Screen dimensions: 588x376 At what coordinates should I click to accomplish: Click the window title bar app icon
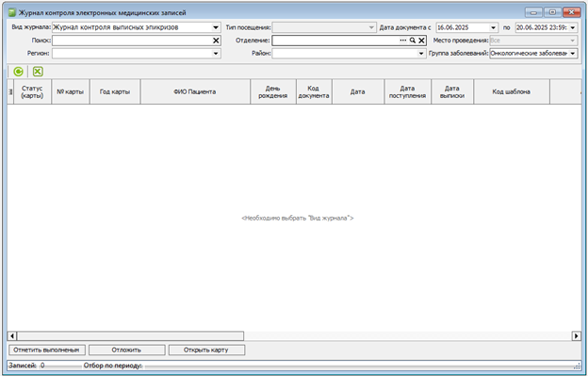(12, 13)
